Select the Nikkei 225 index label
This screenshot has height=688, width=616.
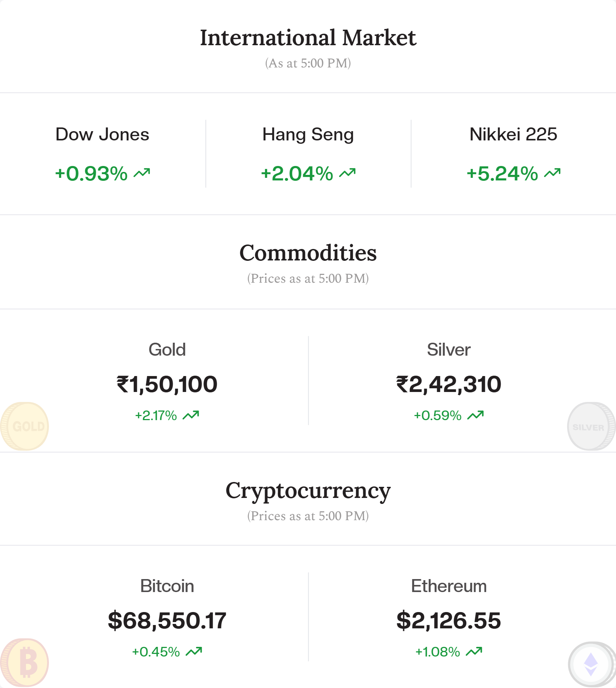pyautogui.click(x=513, y=134)
